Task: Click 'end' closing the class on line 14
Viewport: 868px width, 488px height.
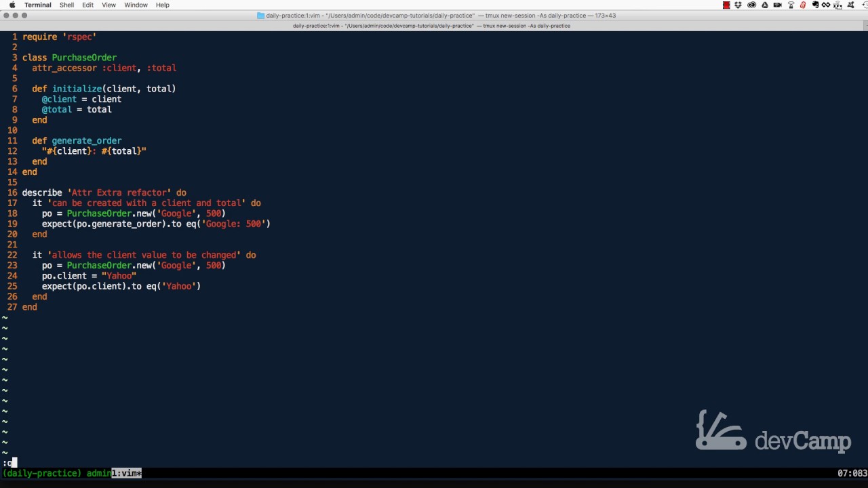Action: pos(30,171)
